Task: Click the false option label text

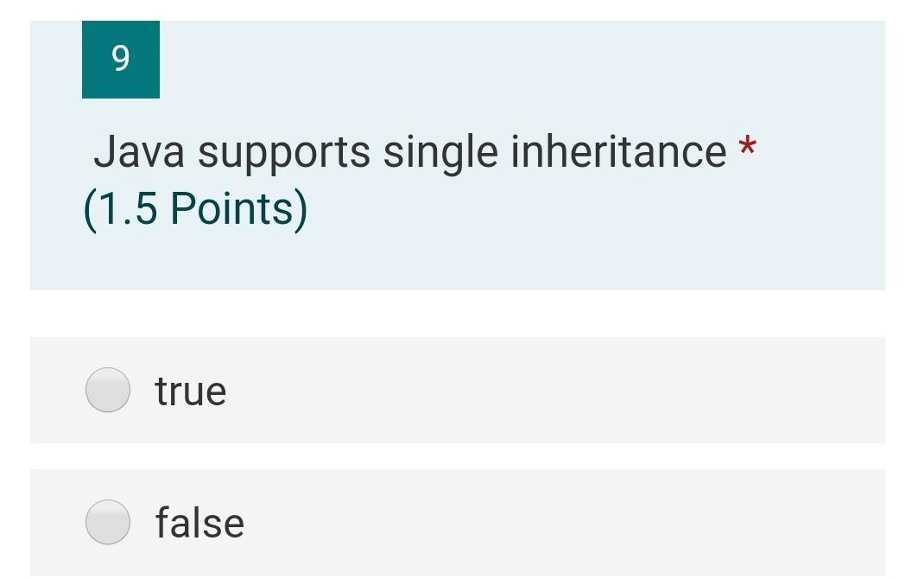Action: click(x=199, y=522)
